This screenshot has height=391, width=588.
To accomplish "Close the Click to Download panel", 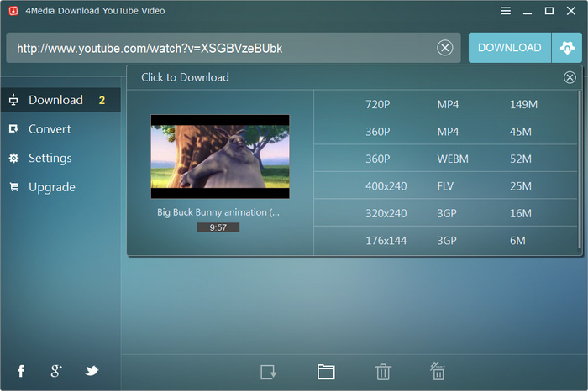I will [x=570, y=77].
